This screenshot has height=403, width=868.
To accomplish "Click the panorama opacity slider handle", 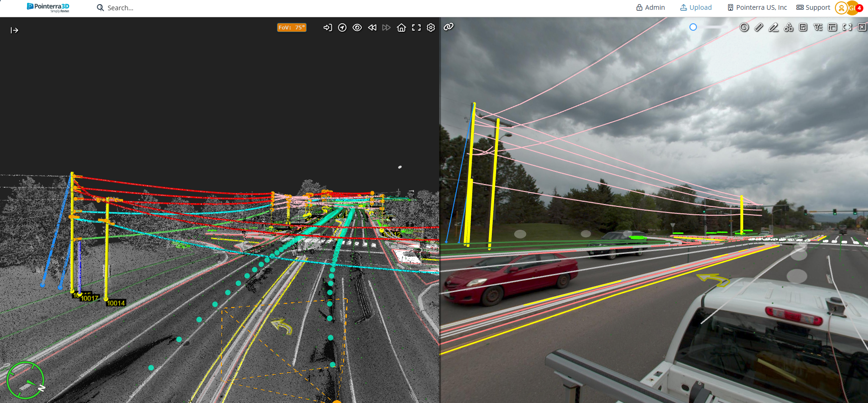I will coord(693,27).
